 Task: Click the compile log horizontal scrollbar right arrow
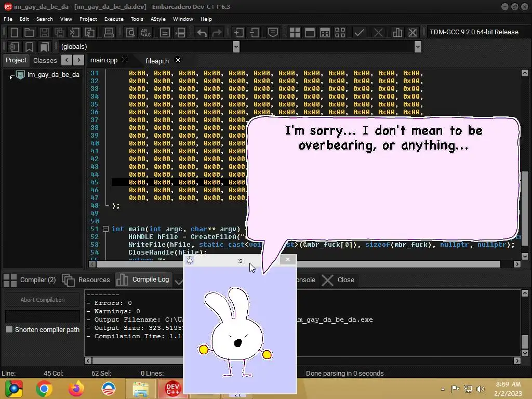point(517,361)
